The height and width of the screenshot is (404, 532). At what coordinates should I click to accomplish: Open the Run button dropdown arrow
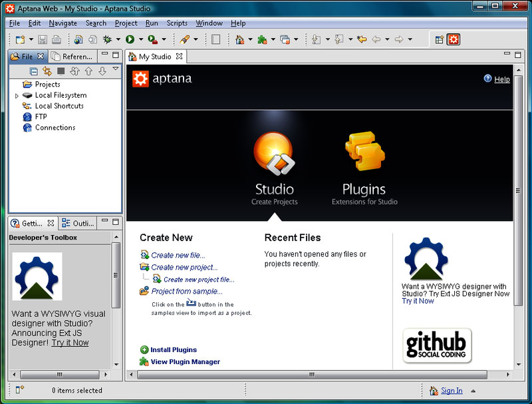(x=141, y=40)
